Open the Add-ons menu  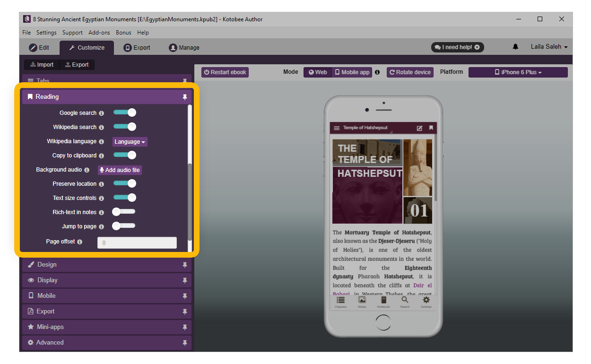[99, 33]
